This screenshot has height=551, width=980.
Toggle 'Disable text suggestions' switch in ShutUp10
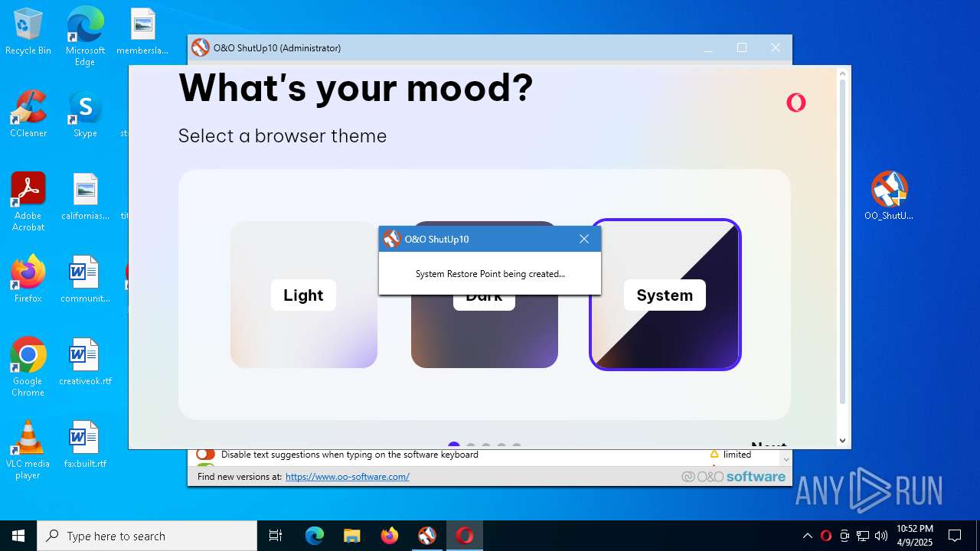click(205, 455)
